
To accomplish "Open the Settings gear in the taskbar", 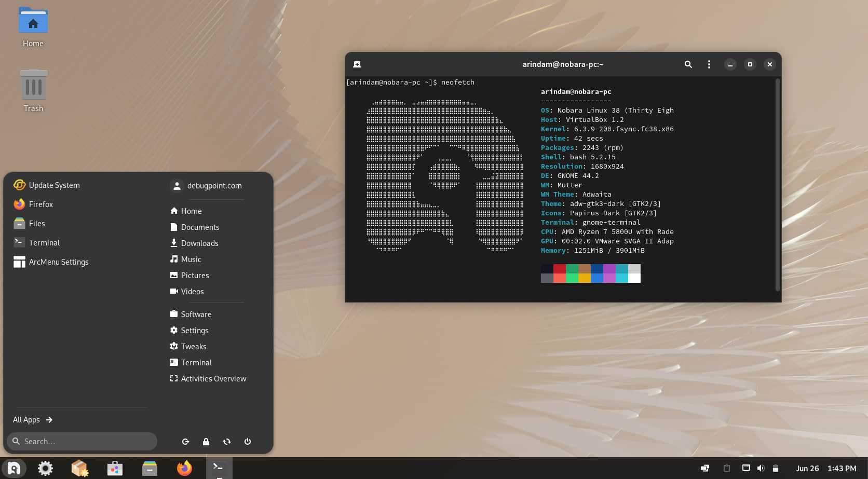I will click(46, 468).
